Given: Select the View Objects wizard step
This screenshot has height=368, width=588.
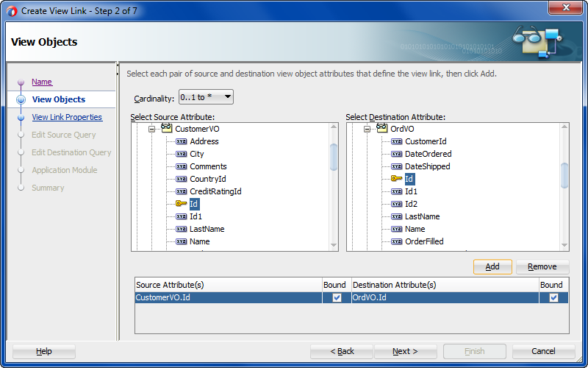Looking at the screenshot, I should click(x=59, y=99).
